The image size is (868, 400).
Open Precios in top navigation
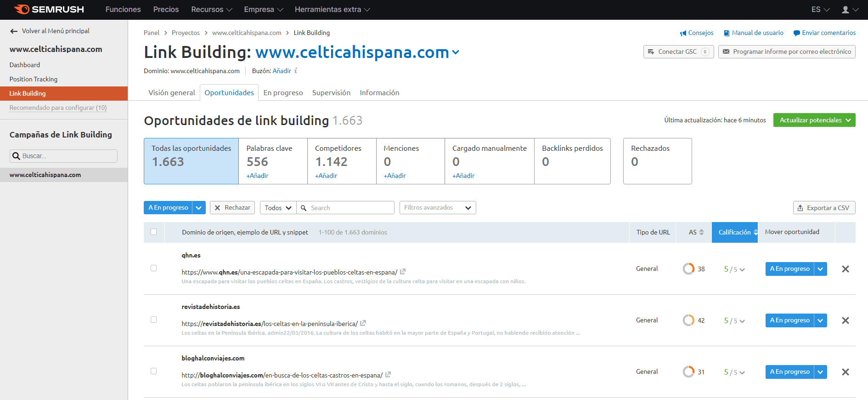coord(166,10)
